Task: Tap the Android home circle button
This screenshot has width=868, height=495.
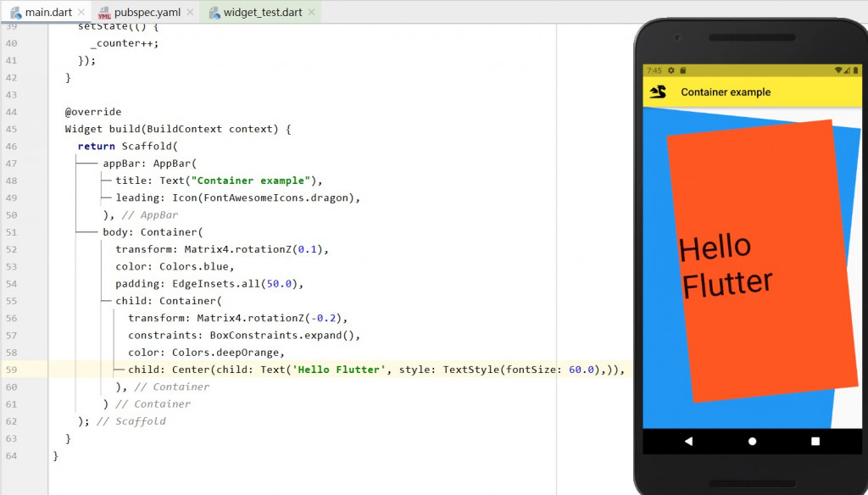Action: click(x=752, y=442)
